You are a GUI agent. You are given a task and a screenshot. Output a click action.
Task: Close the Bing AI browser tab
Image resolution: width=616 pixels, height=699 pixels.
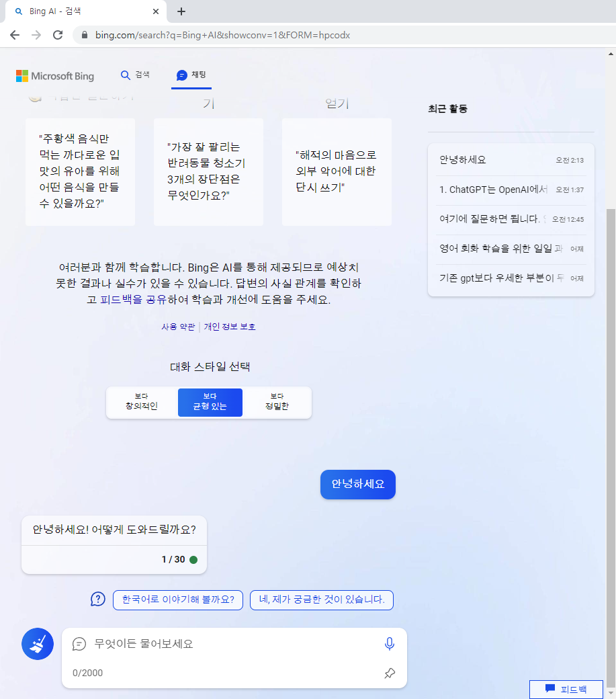coord(155,11)
